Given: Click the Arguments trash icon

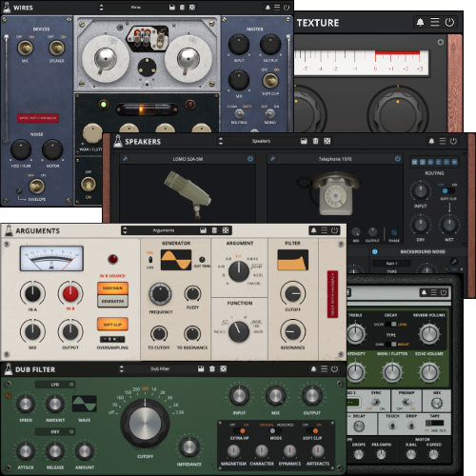Looking at the screenshot, I should (x=214, y=230).
